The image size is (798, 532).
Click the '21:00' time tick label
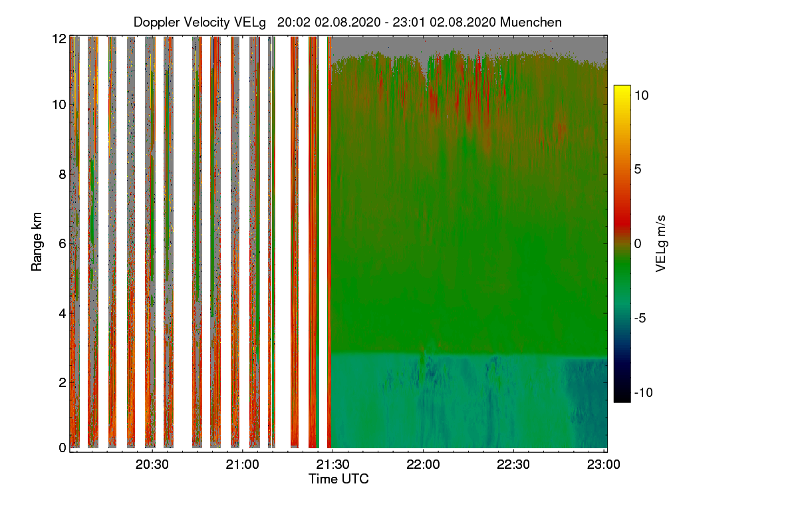tap(243, 464)
